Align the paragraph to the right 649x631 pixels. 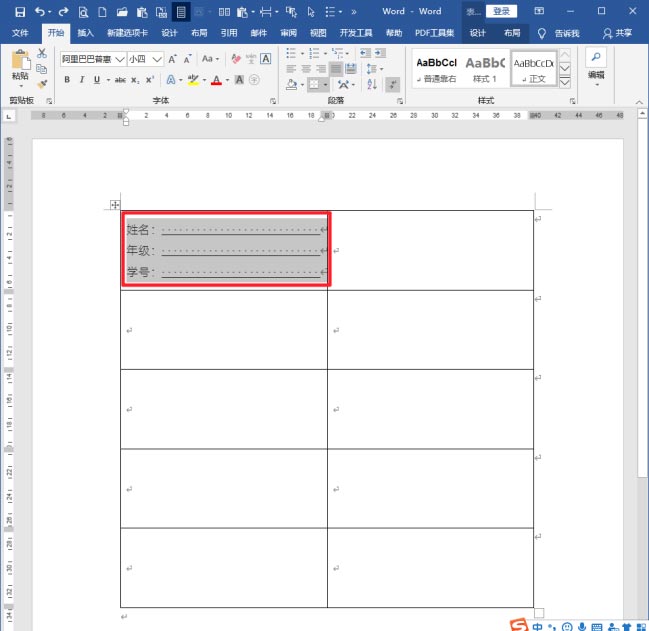[x=321, y=69]
